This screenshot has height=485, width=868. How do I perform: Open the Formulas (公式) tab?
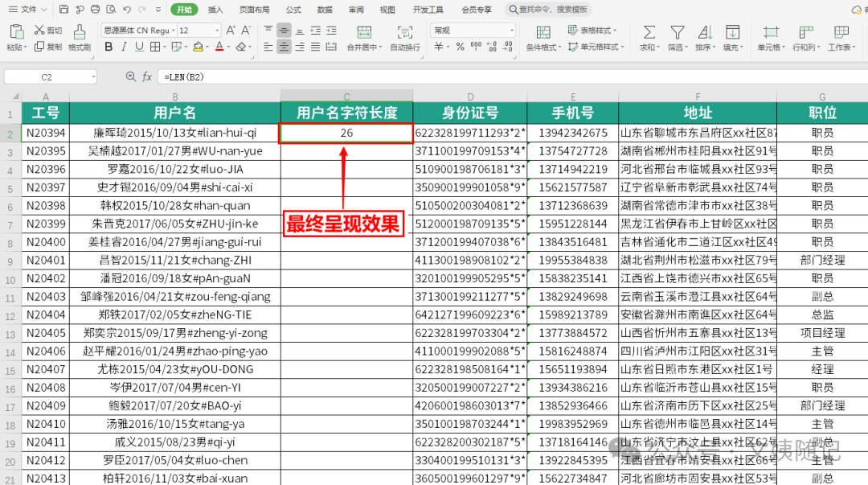(293, 10)
